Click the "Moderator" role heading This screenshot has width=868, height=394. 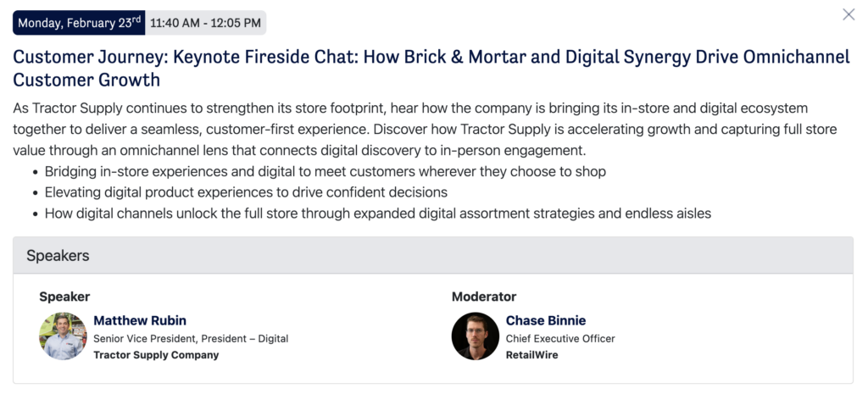point(483,297)
